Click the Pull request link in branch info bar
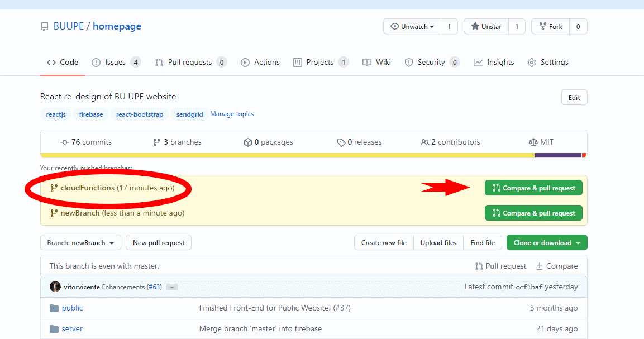This screenshot has width=644, height=339. point(500,266)
